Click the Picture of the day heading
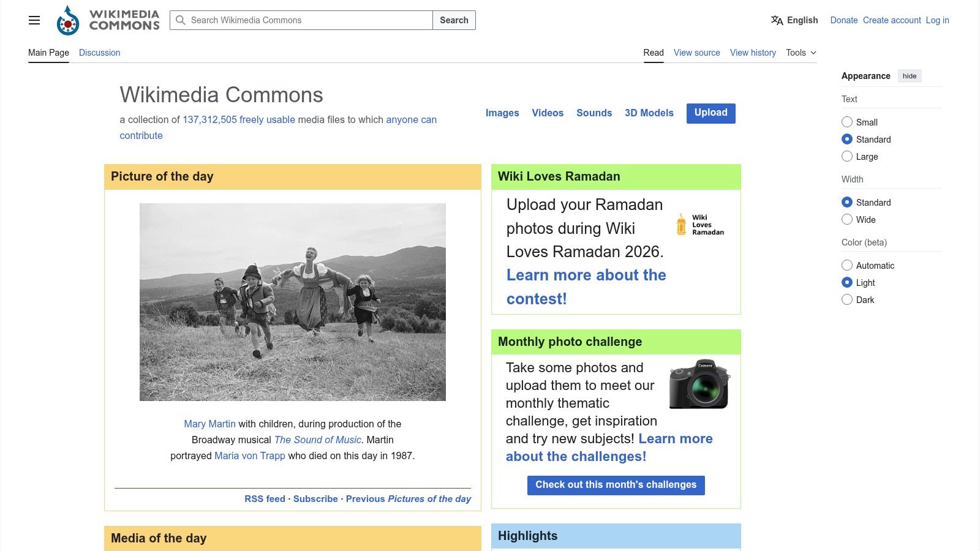This screenshot has width=980, height=551. click(x=162, y=176)
